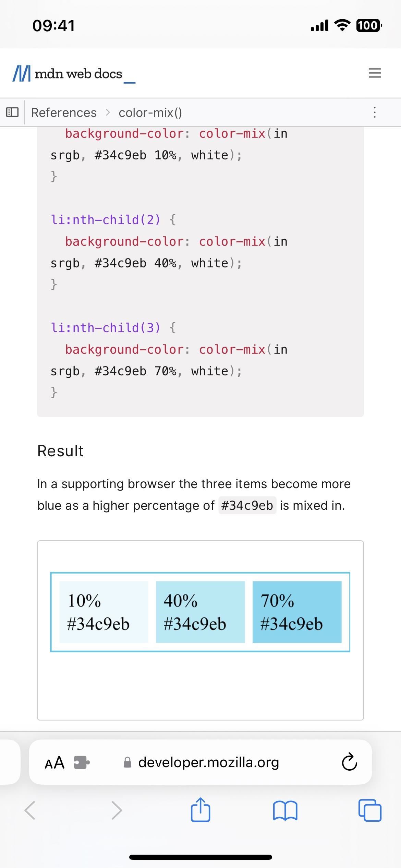401x868 pixels.
Task: Click the Result section heading
Action: coord(60,451)
